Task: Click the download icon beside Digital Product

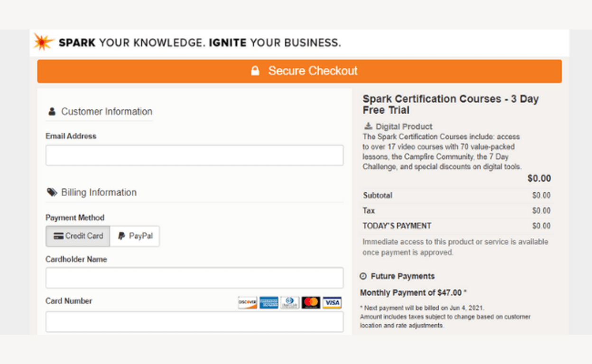Action: point(368,127)
